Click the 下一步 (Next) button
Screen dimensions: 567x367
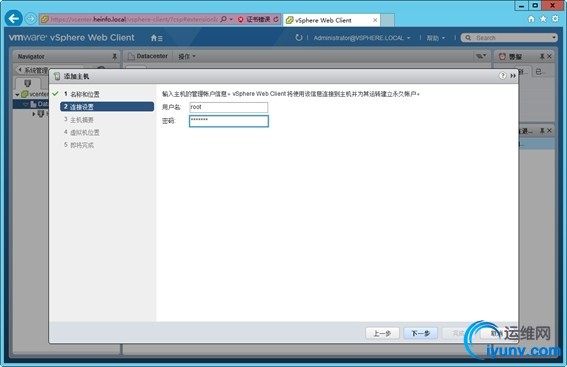[420, 333]
